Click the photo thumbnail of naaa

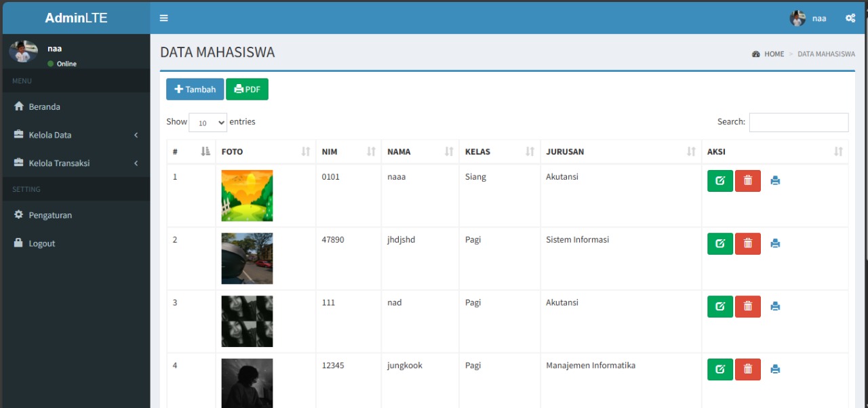pyautogui.click(x=247, y=195)
